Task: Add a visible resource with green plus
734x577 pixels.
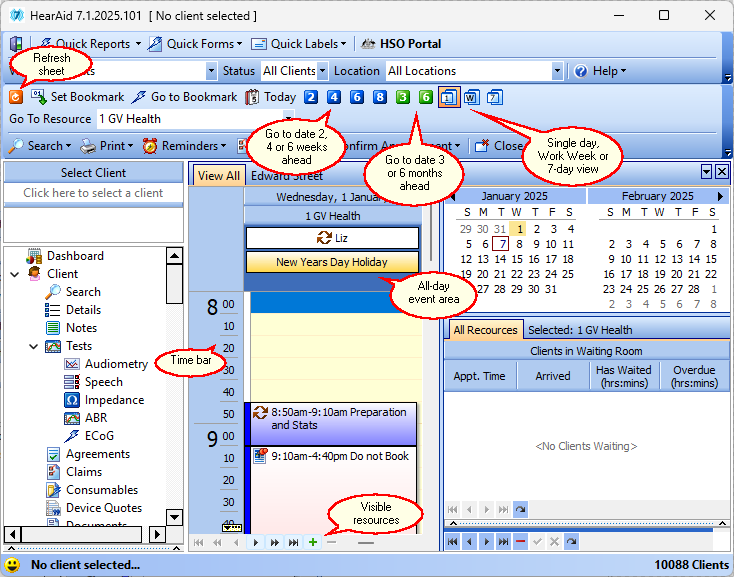Action: point(313,542)
